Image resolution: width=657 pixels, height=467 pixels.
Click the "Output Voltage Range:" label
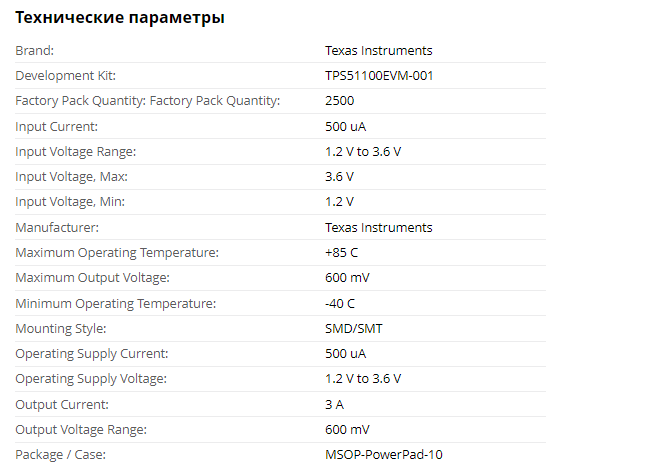[x=81, y=430]
